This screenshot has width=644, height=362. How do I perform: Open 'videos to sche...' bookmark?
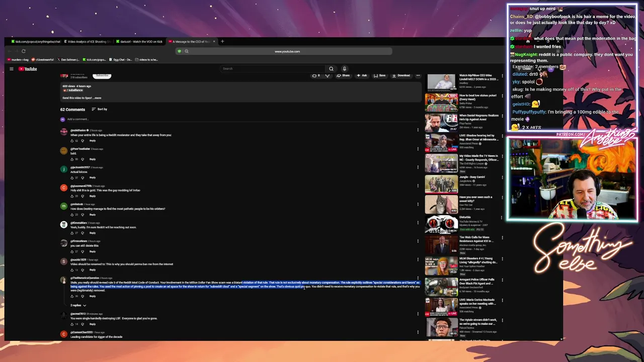(x=146, y=60)
